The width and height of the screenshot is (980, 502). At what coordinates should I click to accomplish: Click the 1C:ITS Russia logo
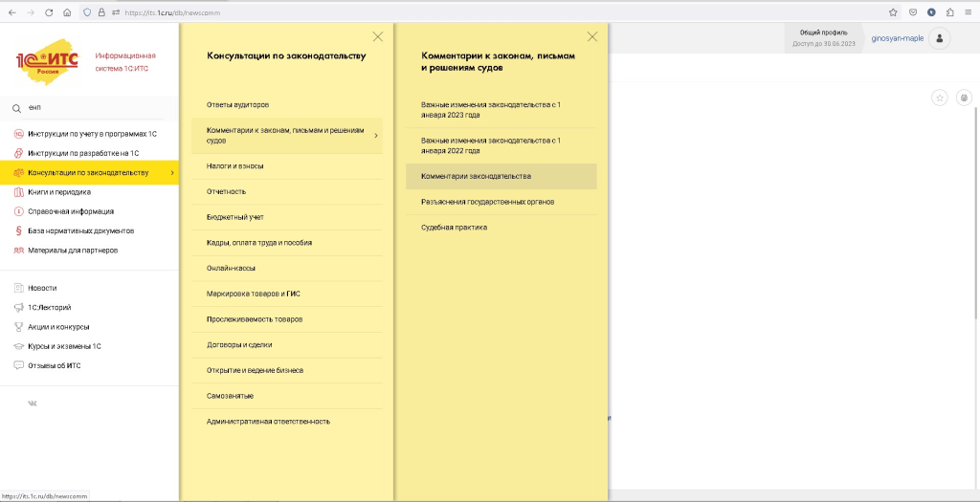pos(48,62)
